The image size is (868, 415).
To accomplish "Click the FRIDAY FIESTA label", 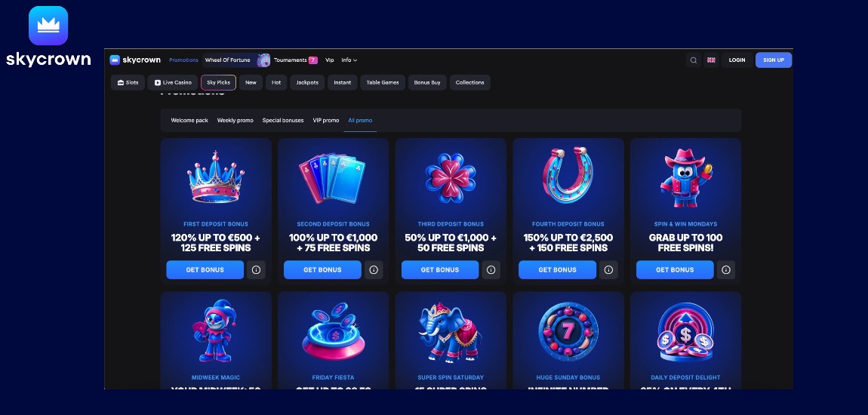I will pyautogui.click(x=334, y=378).
